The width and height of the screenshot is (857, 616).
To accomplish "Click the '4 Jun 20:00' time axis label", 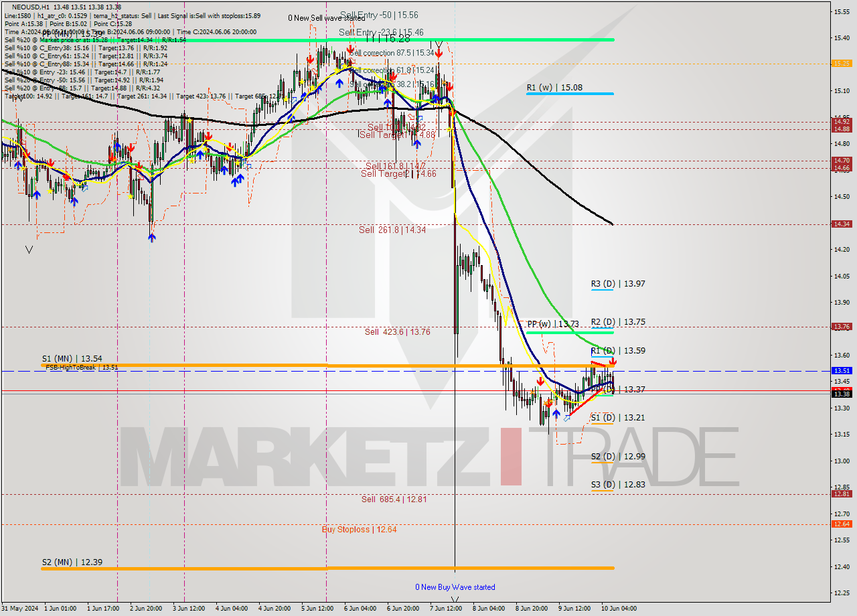I will (275, 609).
